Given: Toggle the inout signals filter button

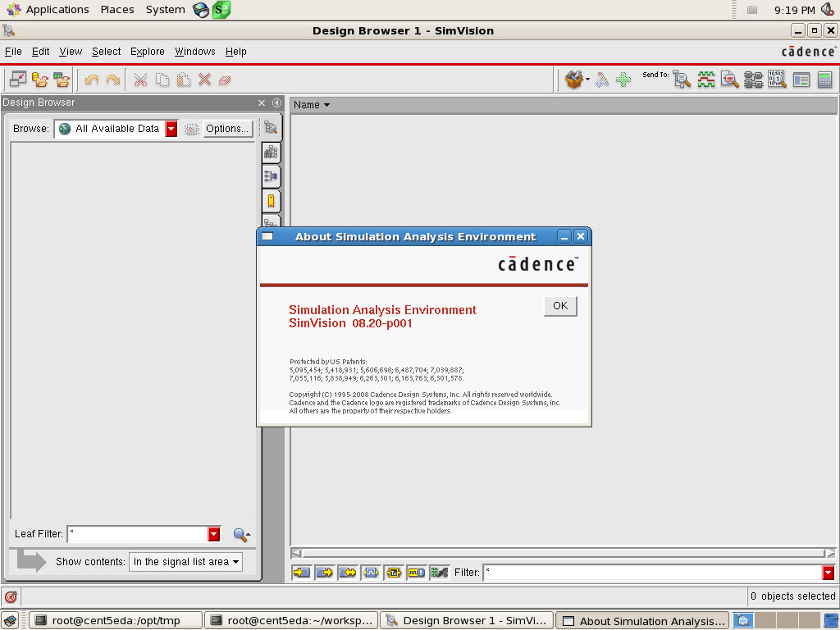Looking at the screenshot, I should tap(348, 572).
